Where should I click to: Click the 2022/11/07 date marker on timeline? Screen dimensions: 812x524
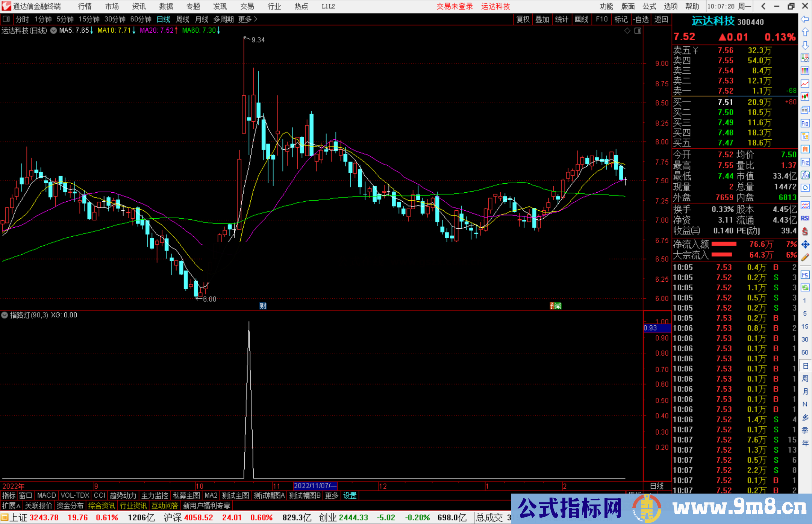315,486
